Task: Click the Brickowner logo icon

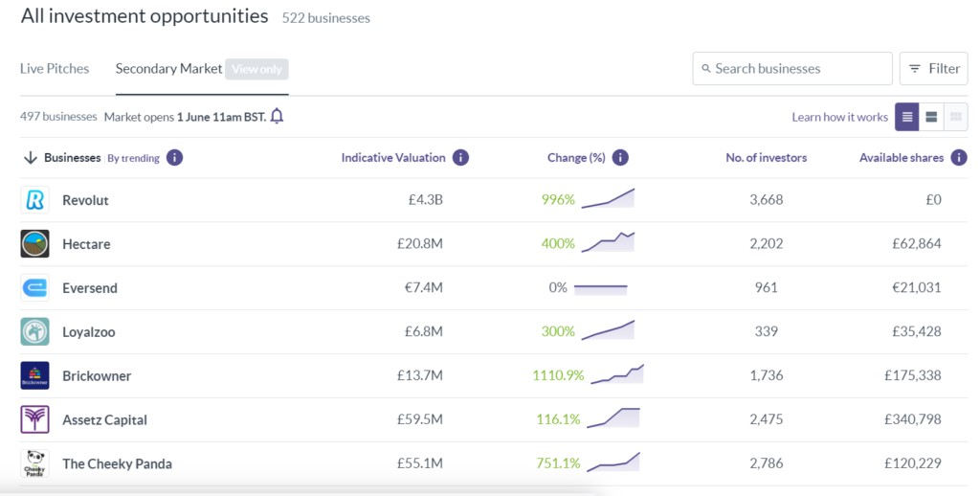Action: click(35, 375)
